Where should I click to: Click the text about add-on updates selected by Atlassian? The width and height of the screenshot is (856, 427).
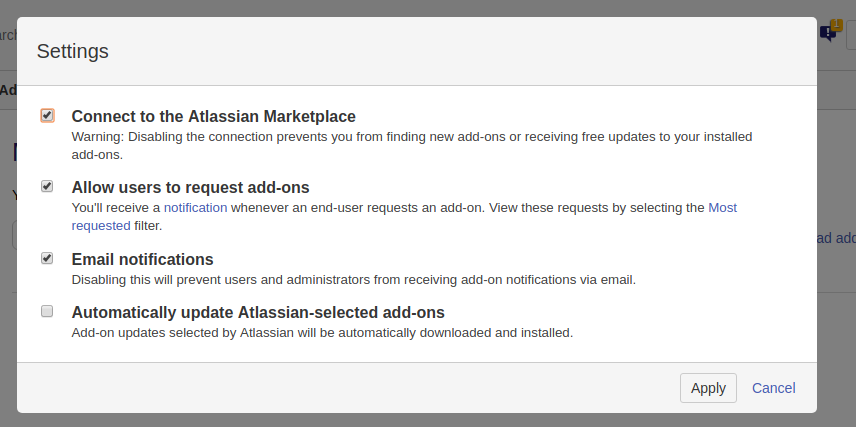[322, 332]
